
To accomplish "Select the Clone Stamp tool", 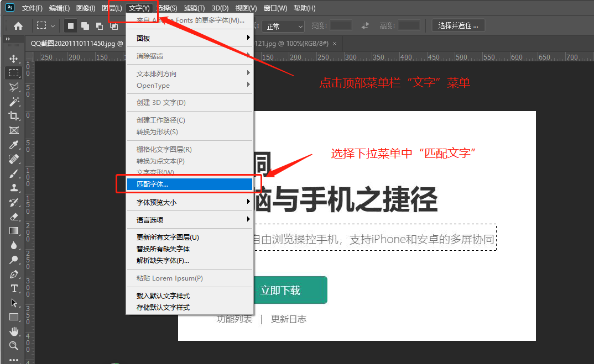I will pyautogui.click(x=14, y=188).
